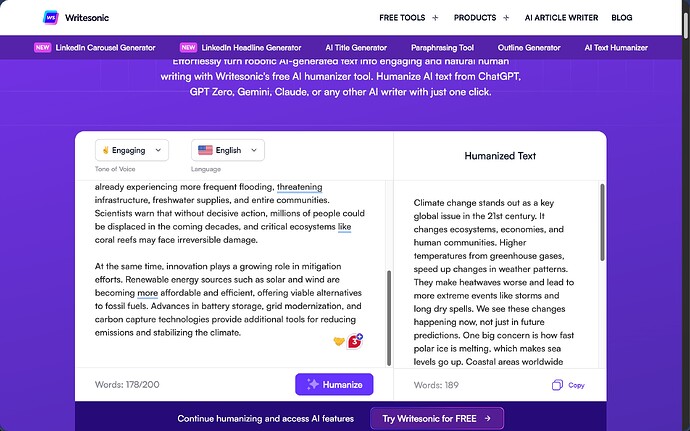Open the English language dropdown

pos(228,150)
